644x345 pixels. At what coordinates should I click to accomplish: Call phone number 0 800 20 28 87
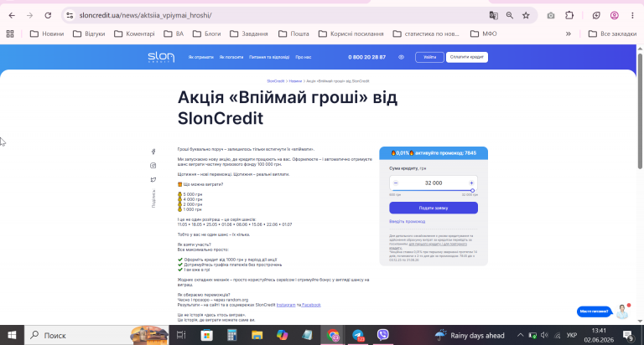click(366, 57)
